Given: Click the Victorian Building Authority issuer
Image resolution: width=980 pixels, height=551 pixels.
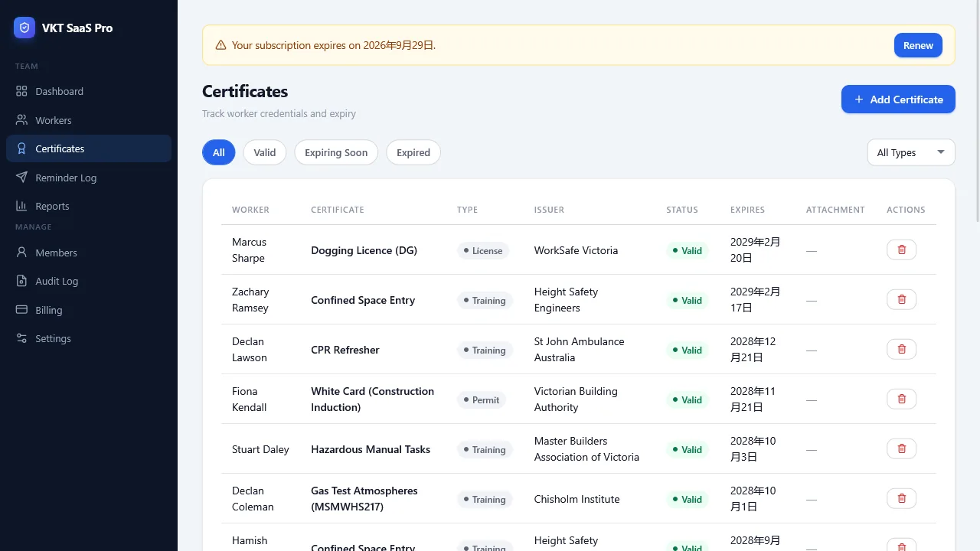Looking at the screenshot, I should pos(576,399).
